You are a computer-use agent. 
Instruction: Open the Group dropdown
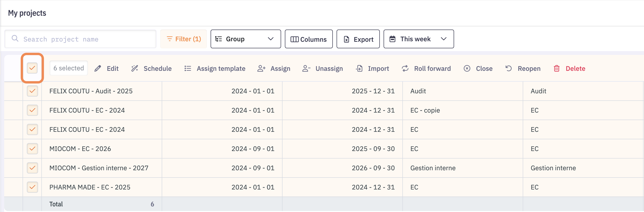(246, 39)
